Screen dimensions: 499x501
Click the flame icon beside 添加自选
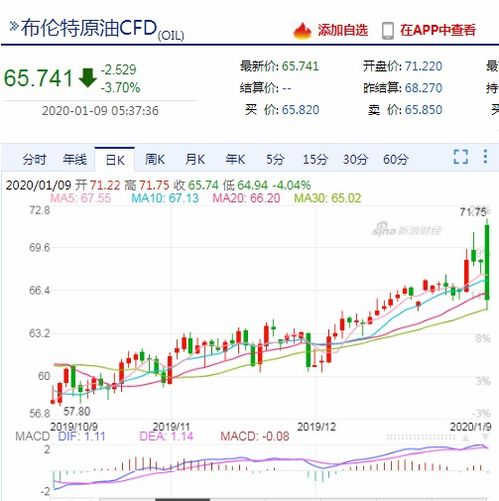point(302,31)
